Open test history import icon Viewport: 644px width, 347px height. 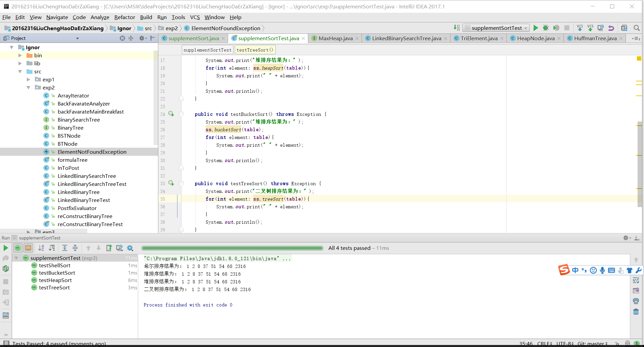click(119, 248)
